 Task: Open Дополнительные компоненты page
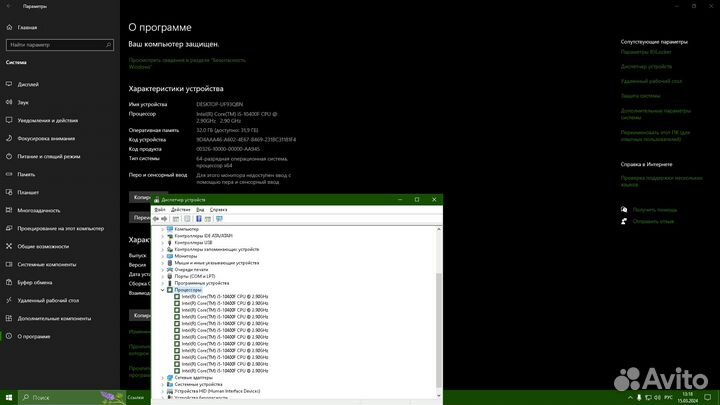point(54,318)
